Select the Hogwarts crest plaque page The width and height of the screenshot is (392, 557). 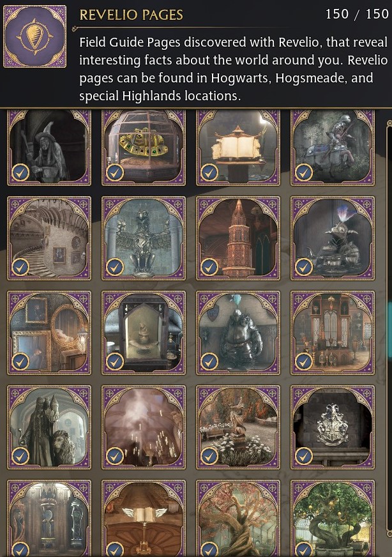pos(333,427)
